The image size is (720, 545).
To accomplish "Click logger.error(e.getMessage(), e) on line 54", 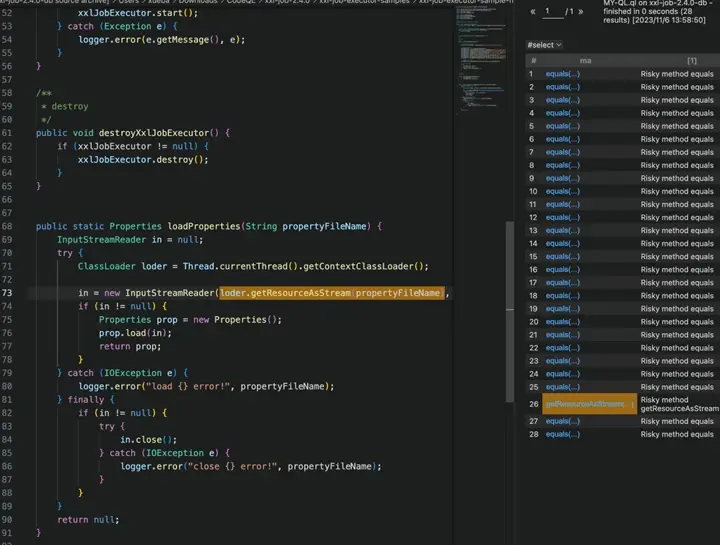I will (x=161, y=39).
